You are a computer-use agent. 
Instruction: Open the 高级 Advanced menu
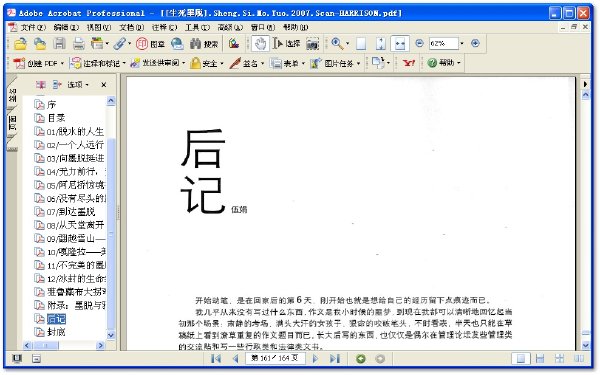(x=230, y=28)
